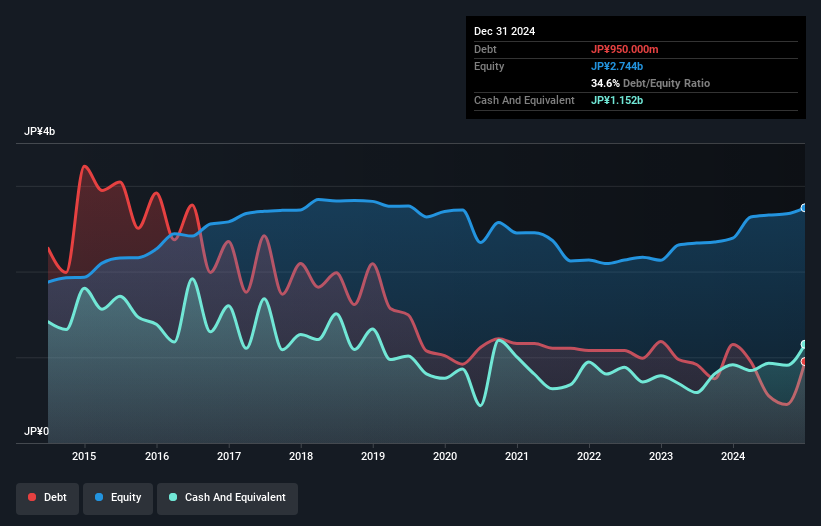
Task: Click the red Debt legend dot
Action: pyautogui.click(x=32, y=497)
